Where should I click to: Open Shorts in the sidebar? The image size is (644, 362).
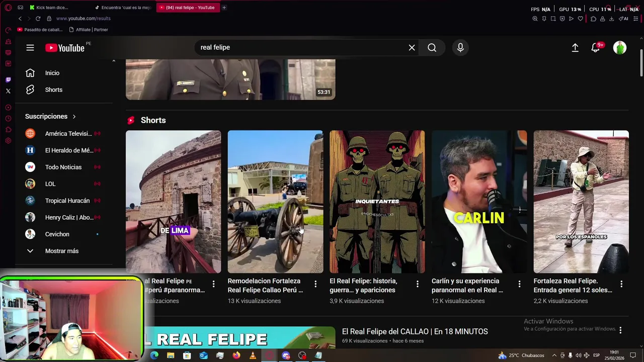54,89
